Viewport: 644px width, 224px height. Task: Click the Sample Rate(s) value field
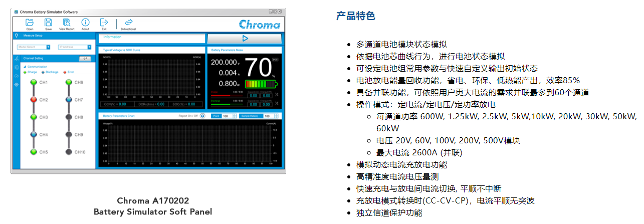point(268,116)
